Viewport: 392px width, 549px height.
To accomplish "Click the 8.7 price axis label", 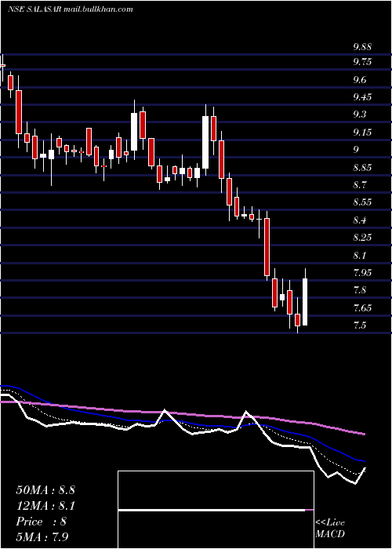I will (x=359, y=184).
